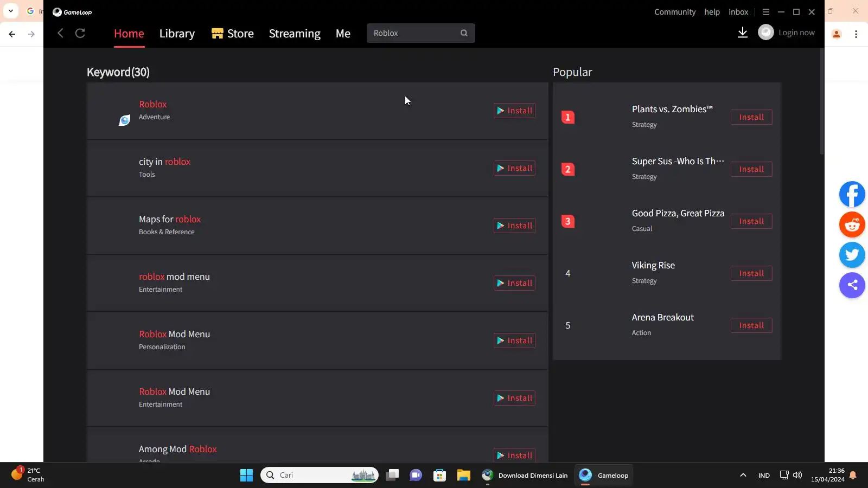This screenshot has height=488, width=868.
Task: Open Microsoft Store from taskbar
Action: (x=439, y=476)
